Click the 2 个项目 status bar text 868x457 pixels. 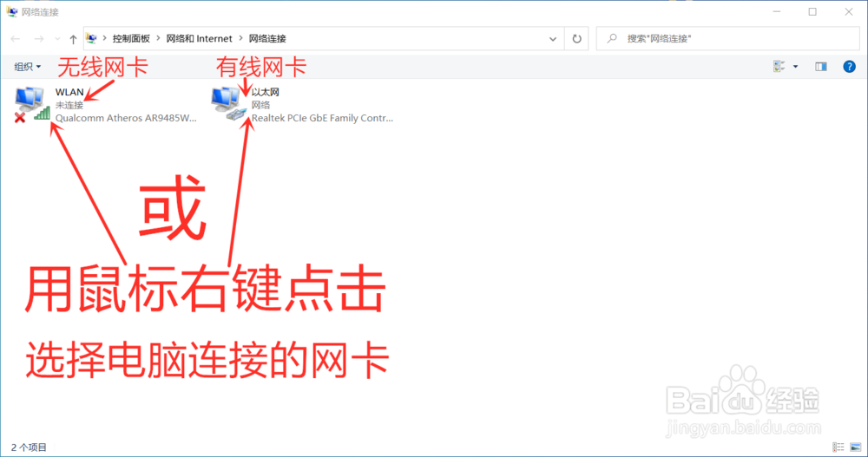[29, 447]
